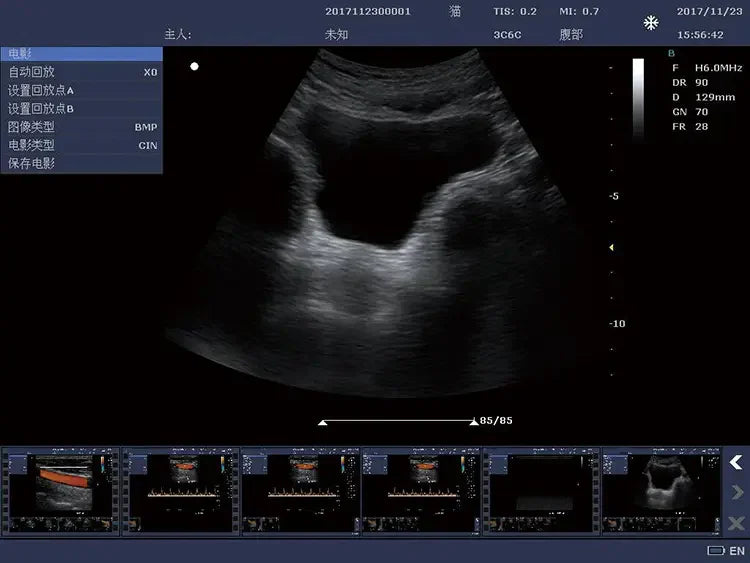Viewport: 750px width, 563px height.
Task: Click the X delete icon beside thumbnails
Action: tap(736, 522)
